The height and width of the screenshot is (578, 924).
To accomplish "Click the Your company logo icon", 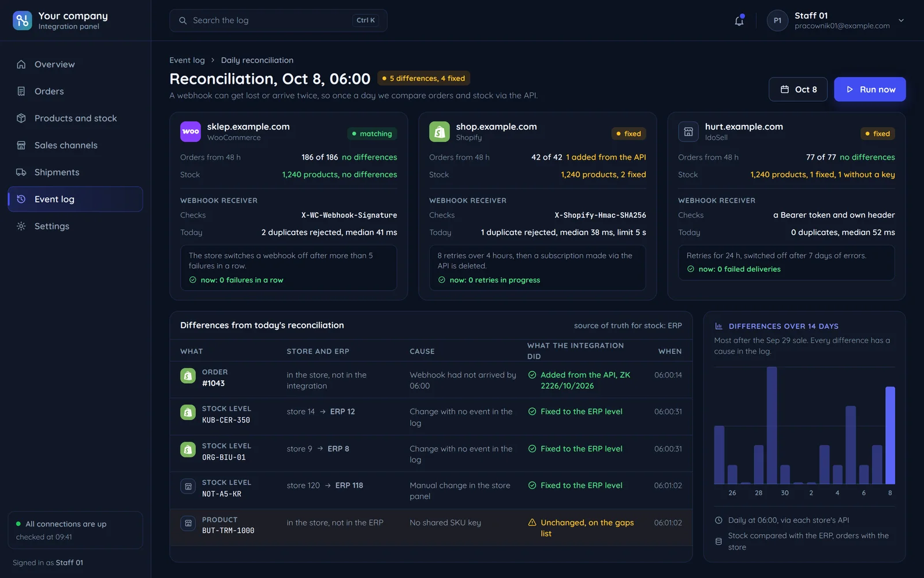I will pyautogui.click(x=23, y=21).
